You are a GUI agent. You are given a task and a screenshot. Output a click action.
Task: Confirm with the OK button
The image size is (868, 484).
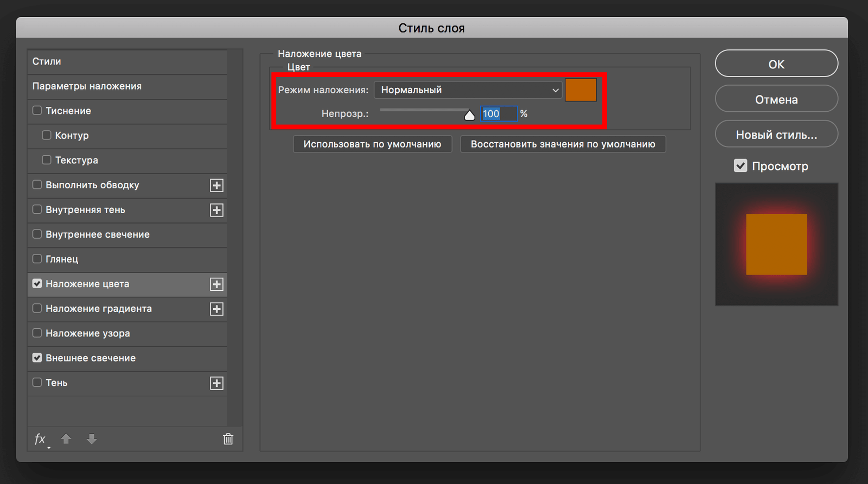pyautogui.click(x=776, y=63)
